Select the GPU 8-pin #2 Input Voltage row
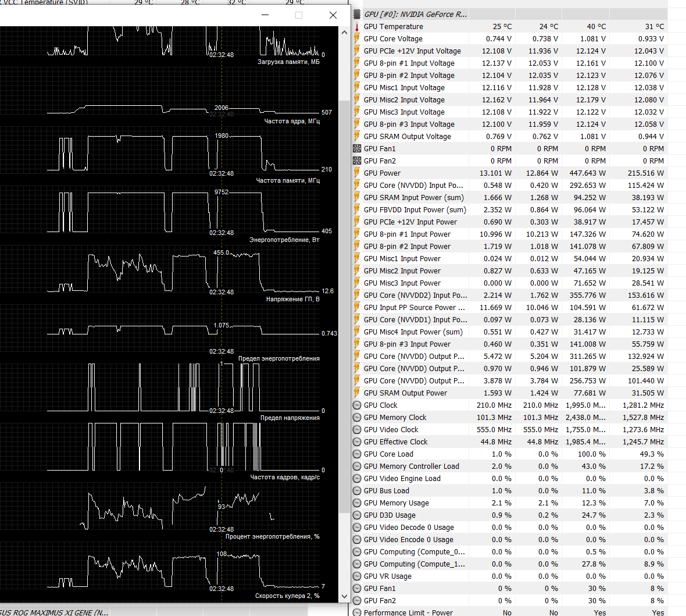 509,76
